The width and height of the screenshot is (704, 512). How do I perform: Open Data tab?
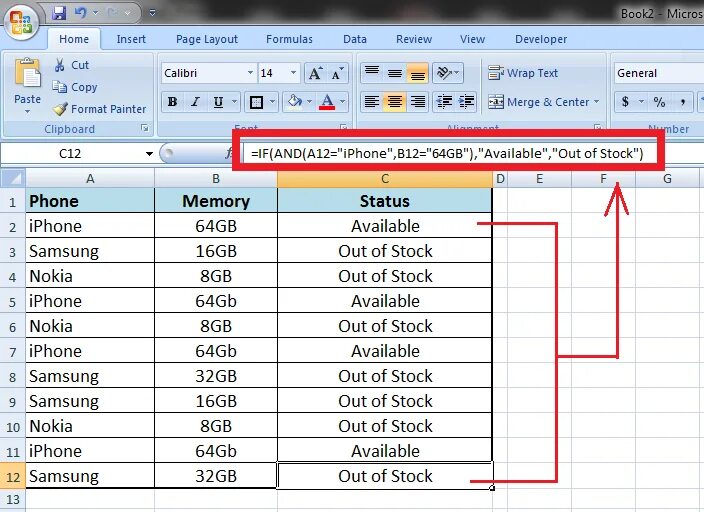coord(355,39)
